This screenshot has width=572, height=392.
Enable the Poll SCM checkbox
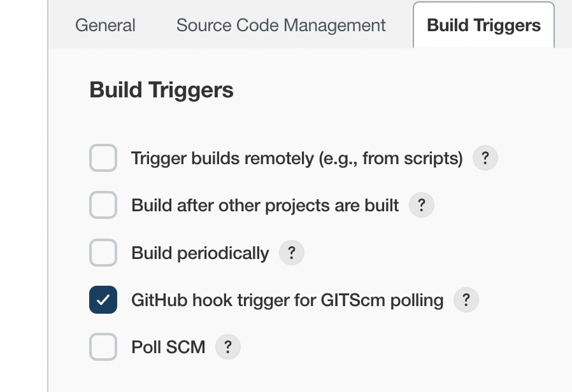tap(103, 347)
